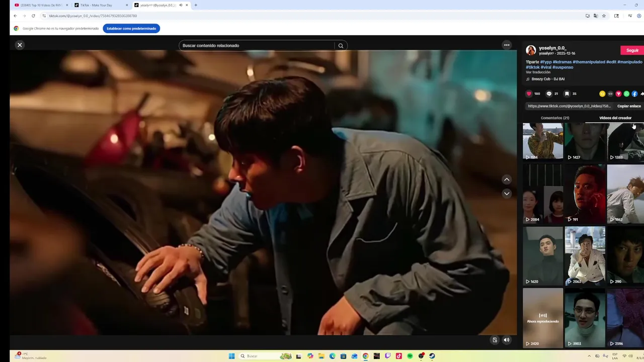Viewport: 644px width, 362px height.
Task: Like the video with heart icon
Action: pyautogui.click(x=529, y=94)
